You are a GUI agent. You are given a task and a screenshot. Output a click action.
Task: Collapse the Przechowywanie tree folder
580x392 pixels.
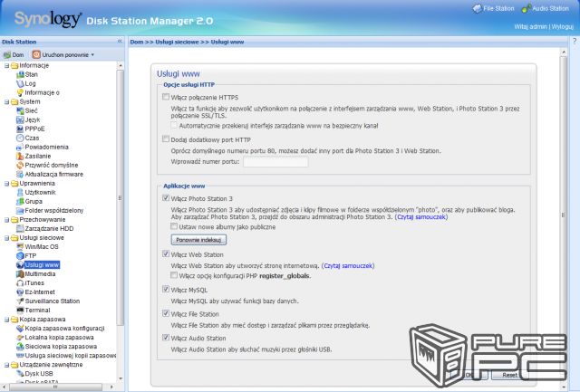pos(6,220)
